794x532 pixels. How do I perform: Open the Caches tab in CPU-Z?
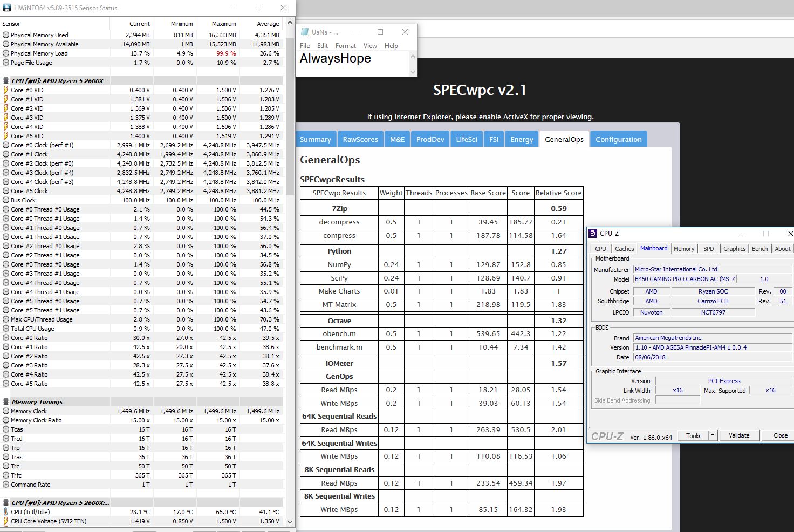tap(624, 249)
